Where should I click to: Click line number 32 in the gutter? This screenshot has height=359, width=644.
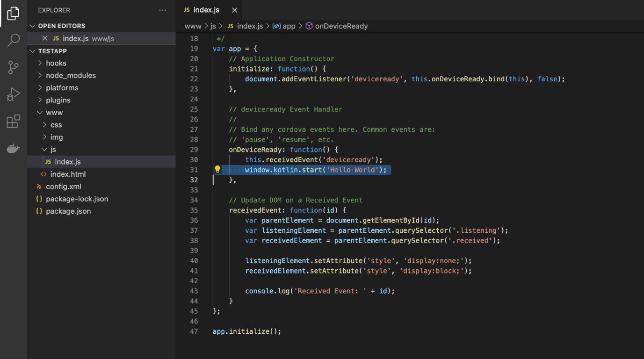[194, 180]
